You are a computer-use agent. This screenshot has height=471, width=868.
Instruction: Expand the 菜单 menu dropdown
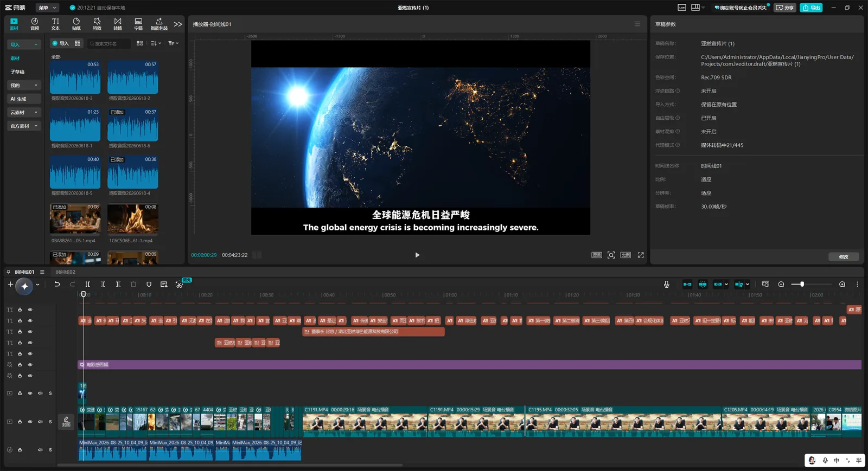(x=48, y=8)
